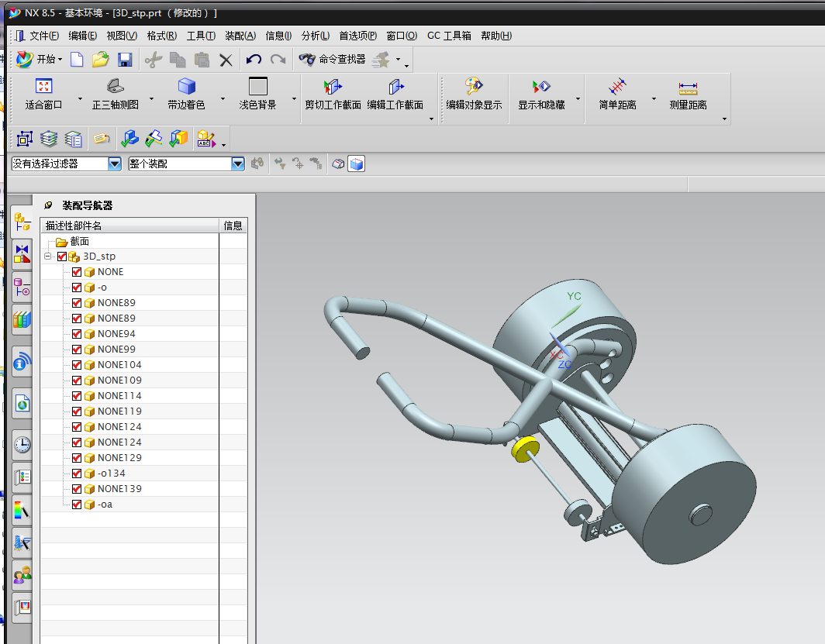Viewport: 825px width, 644px height.
Task: Click 浅色背景 light background tool
Action: [257, 95]
